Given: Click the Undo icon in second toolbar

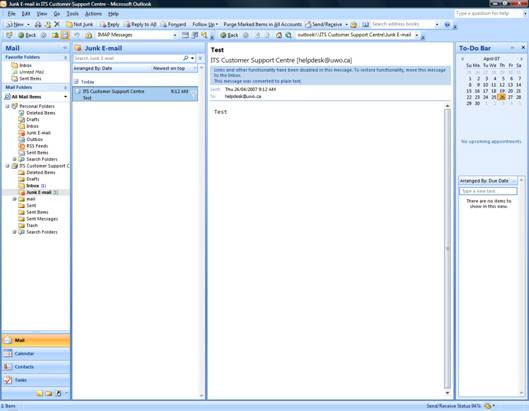Looking at the screenshot, I should tap(77, 35).
